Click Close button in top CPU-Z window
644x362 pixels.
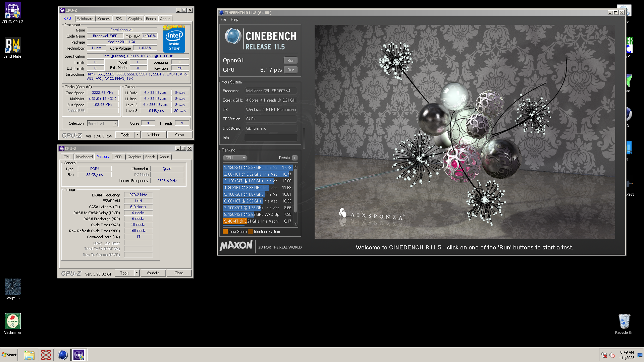(x=179, y=135)
